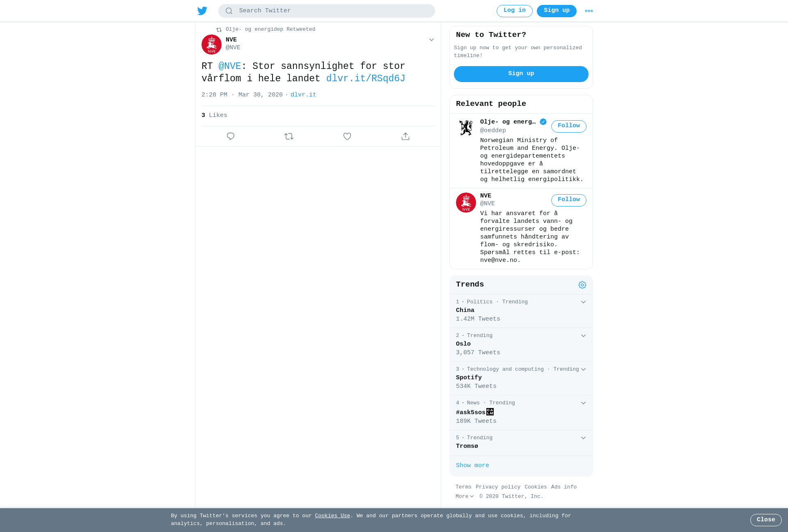Click the Olje- og energidep avatar

[466, 128]
